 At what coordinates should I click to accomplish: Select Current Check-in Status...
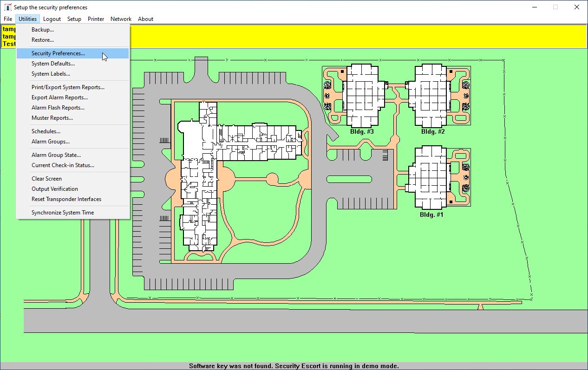[x=73, y=165]
